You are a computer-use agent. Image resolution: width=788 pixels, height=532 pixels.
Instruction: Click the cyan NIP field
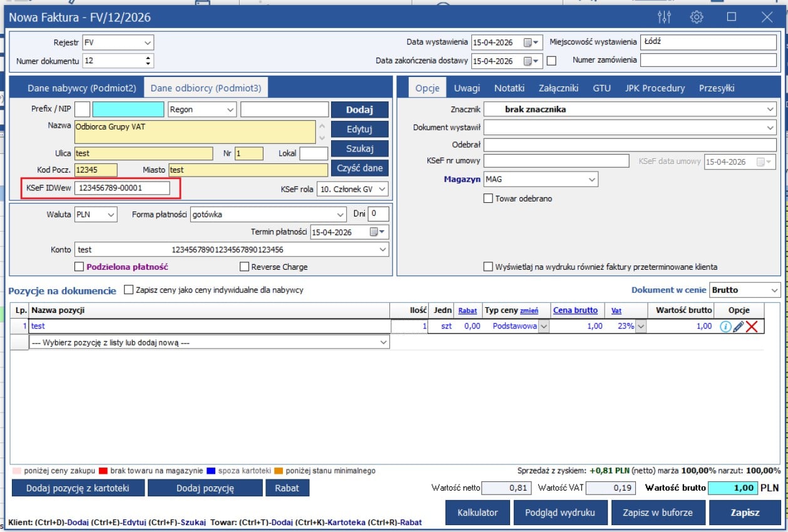128,110
